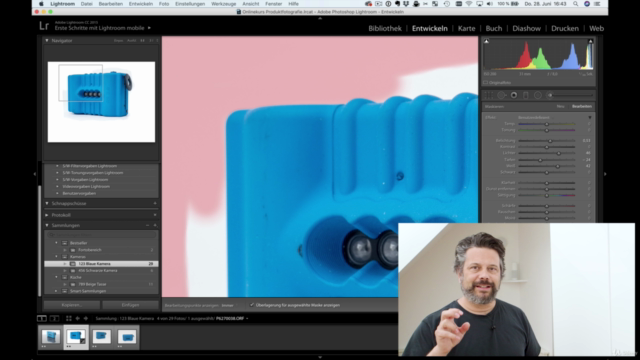Switch to grid view from filmstrip bar
Viewport: 640px width, 360px height.
(x=69, y=318)
